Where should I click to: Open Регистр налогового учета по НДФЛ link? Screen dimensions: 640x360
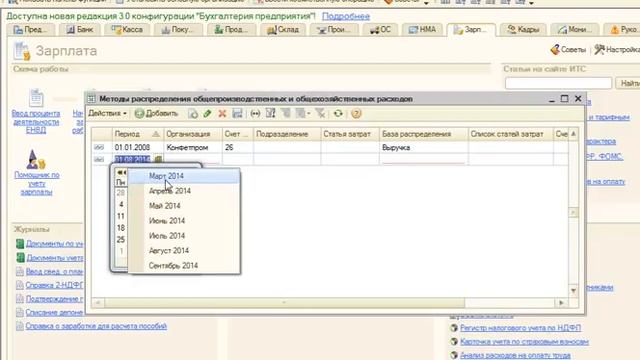coord(520,328)
